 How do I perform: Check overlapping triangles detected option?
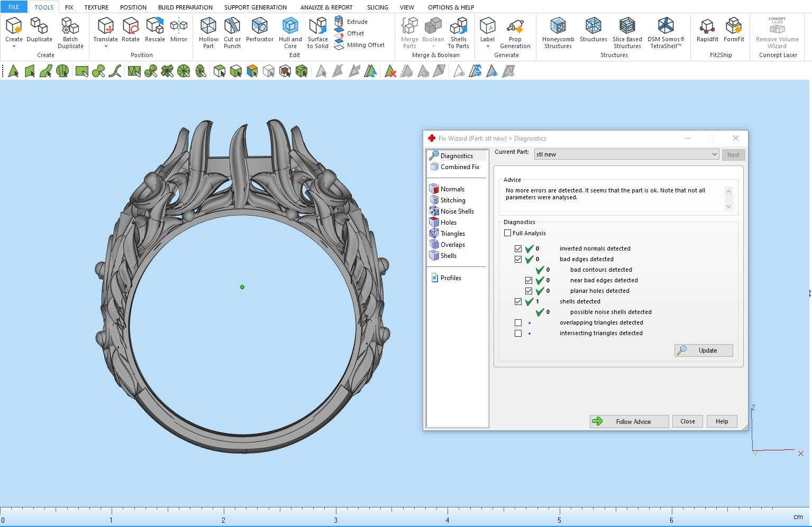(x=518, y=322)
